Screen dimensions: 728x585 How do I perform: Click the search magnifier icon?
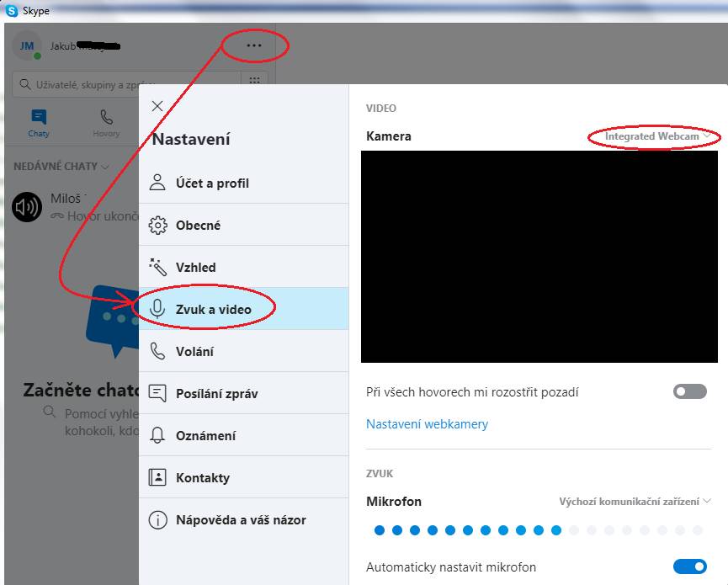pyautogui.click(x=25, y=84)
